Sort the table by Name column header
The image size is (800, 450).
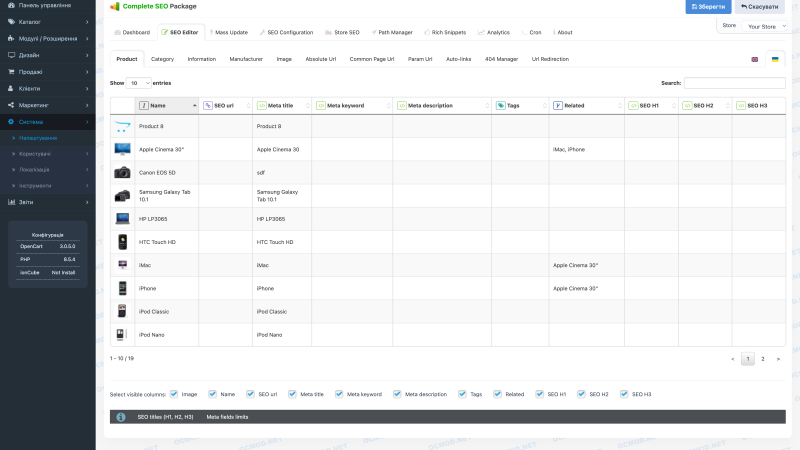(167, 106)
